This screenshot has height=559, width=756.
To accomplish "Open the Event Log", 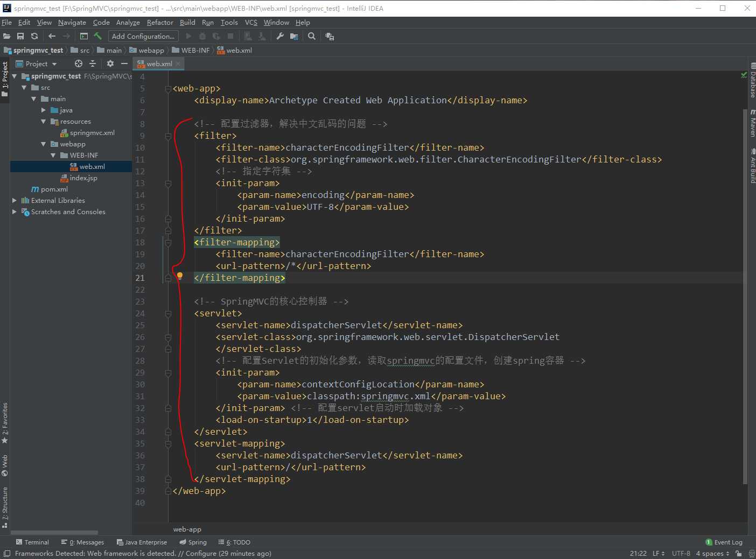I will pyautogui.click(x=724, y=542).
